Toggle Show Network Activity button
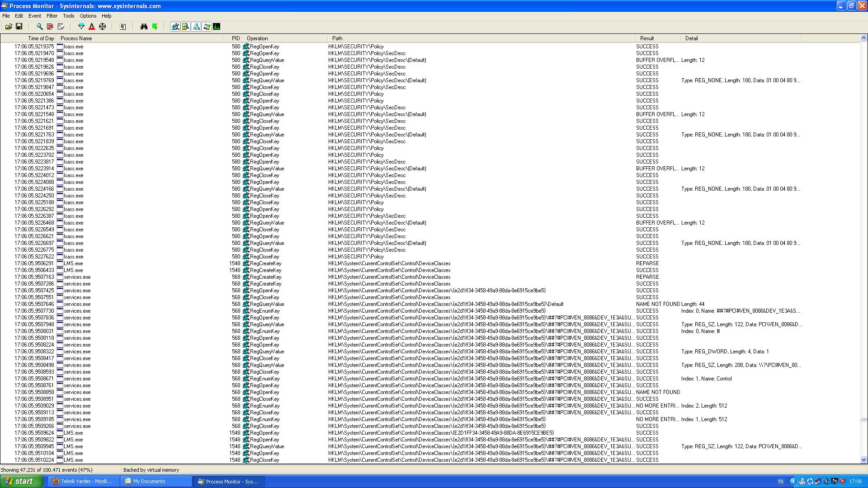The width and height of the screenshot is (868, 488). (x=196, y=27)
